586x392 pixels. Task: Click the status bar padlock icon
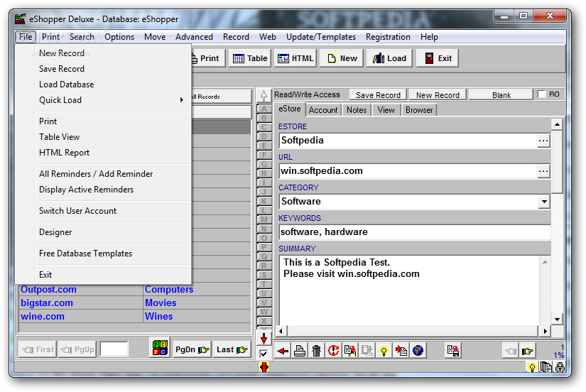pos(560,367)
